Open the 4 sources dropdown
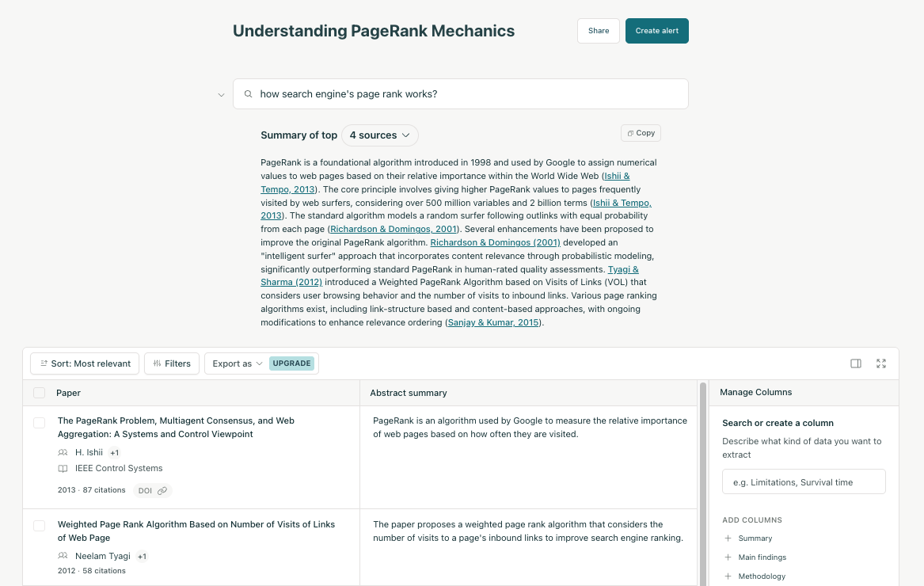Image resolution: width=924 pixels, height=586 pixels. [380, 135]
